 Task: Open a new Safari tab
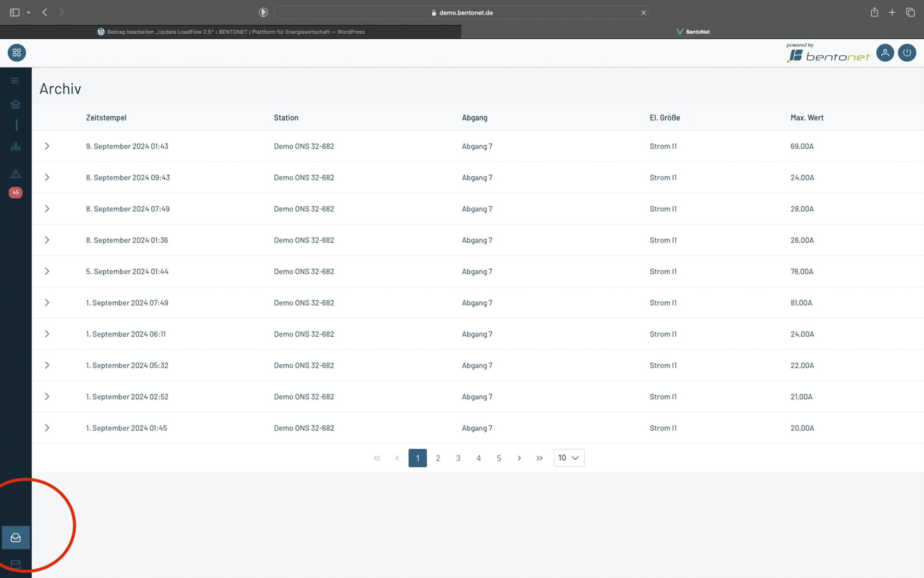click(x=892, y=13)
